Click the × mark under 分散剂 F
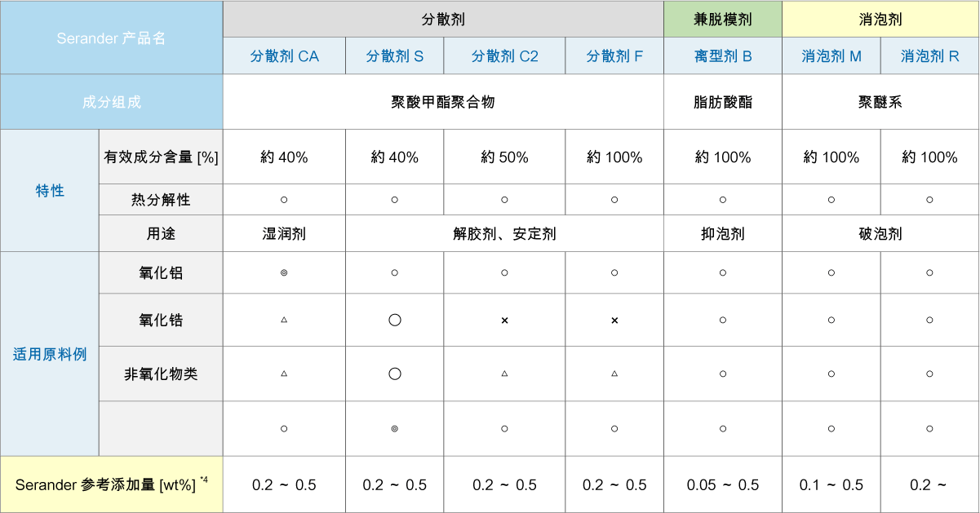Viewport: 980px width, 513px height. tap(614, 321)
